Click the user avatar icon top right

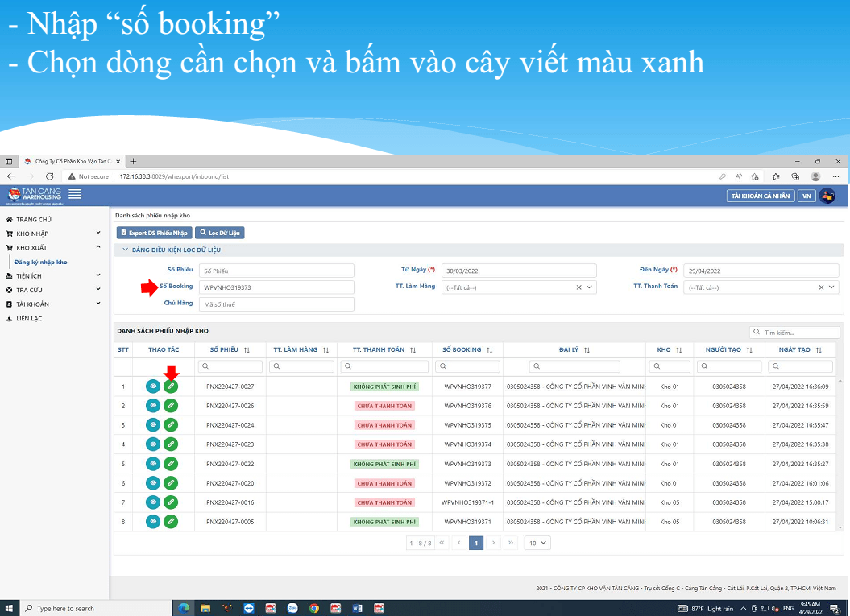827,196
